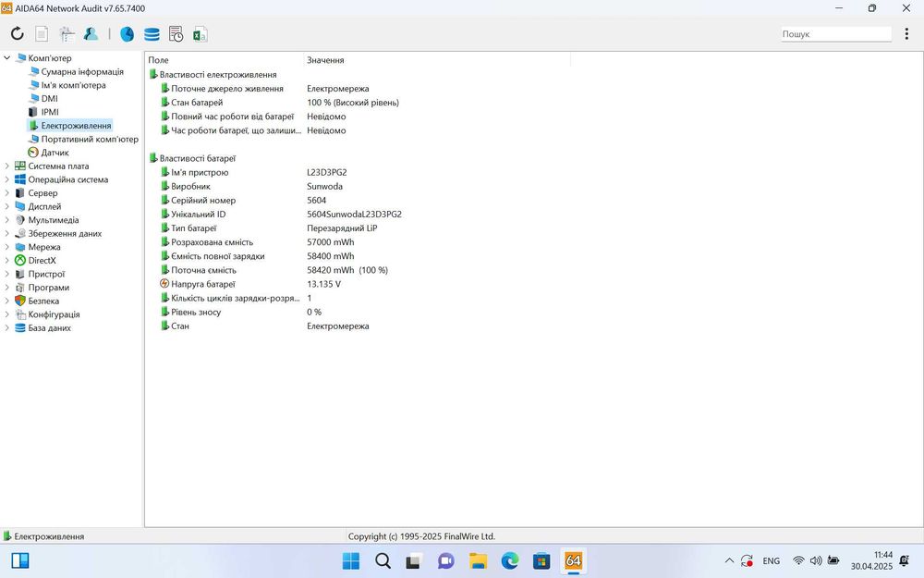Select the Поточна ємність row
924x578 pixels.
pos(203,270)
